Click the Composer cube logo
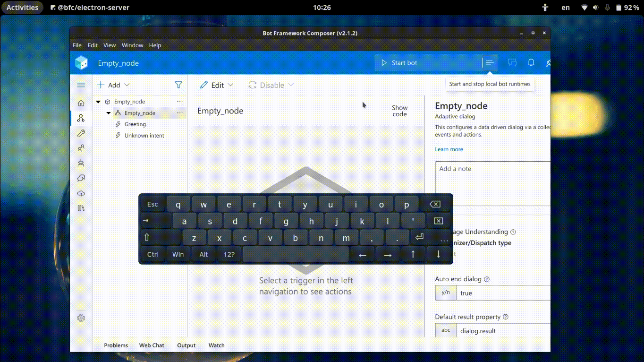 pos(81,63)
